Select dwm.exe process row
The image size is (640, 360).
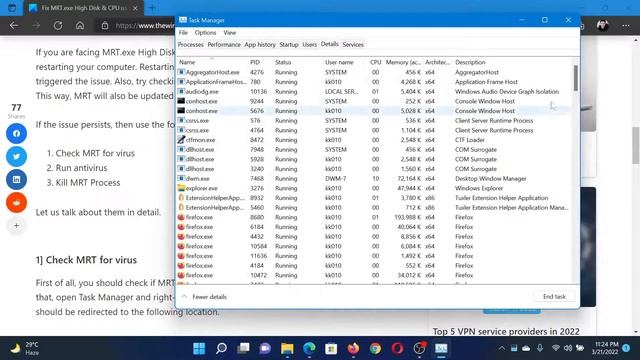pyautogui.click(x=374, y=178)
